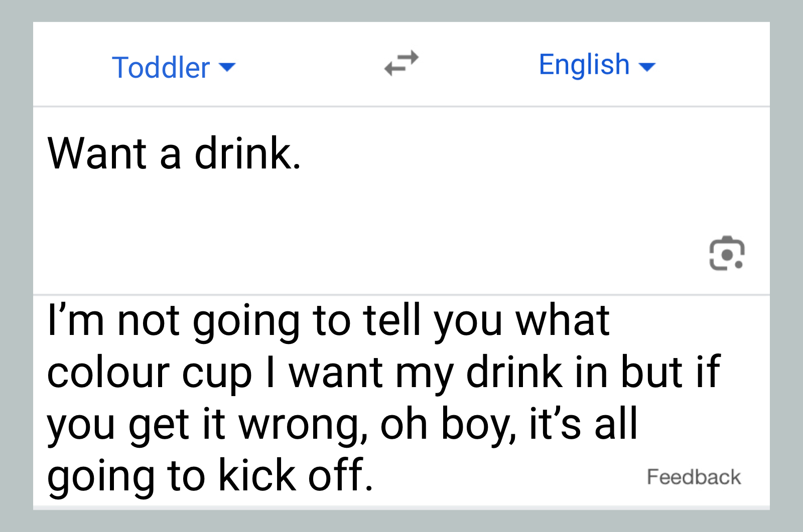Viewport: 803px width, 532px height.
Task: Swap Toddler and English languages
Action: coord(401,64)
